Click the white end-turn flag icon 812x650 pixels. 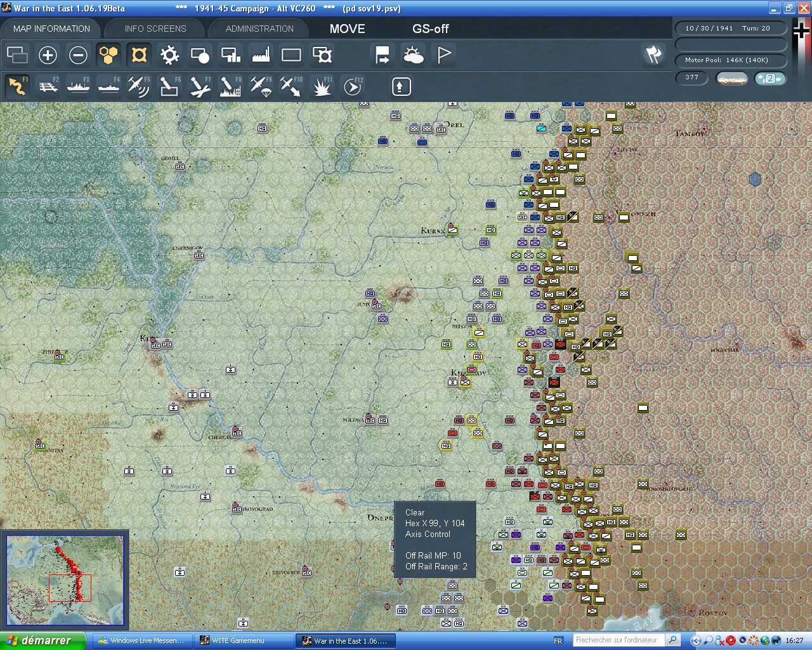[x=443, y=55]
